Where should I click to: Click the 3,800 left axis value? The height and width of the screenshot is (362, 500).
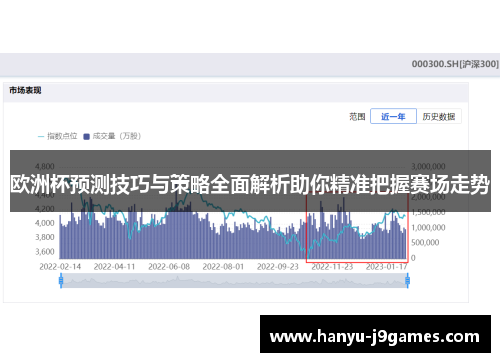click(x=45, y=237)
